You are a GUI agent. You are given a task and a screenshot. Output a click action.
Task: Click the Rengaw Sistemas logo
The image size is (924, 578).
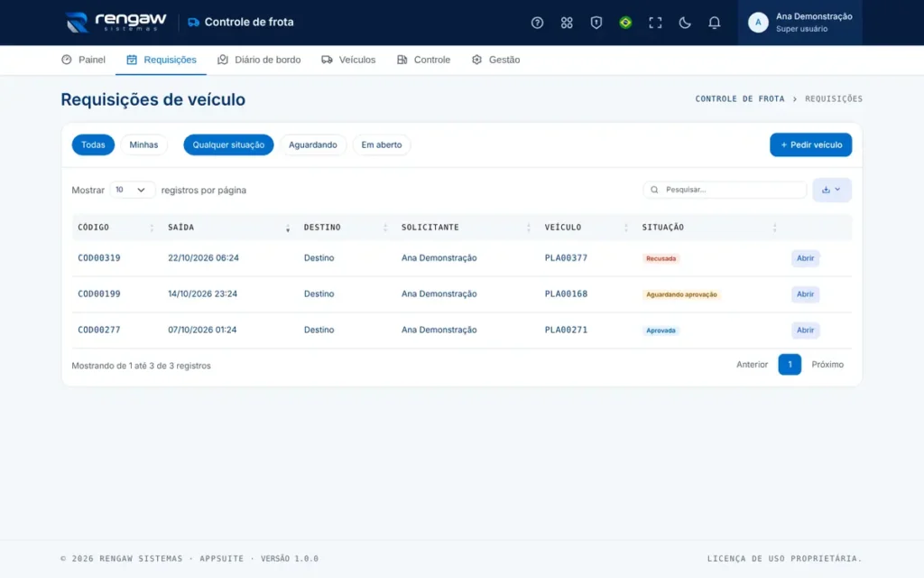pyautogui.click(x=116, y=23)
